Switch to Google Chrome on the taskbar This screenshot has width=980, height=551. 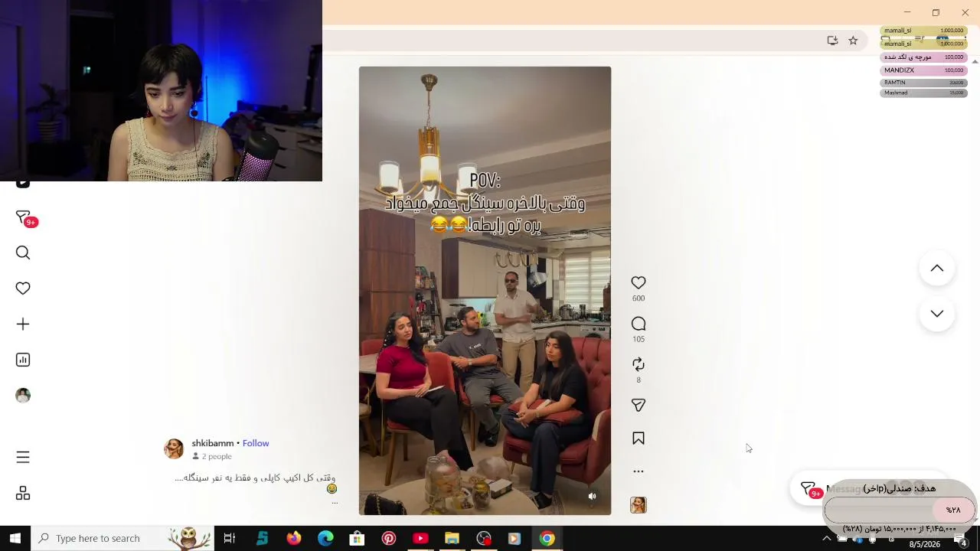[547, 539]
